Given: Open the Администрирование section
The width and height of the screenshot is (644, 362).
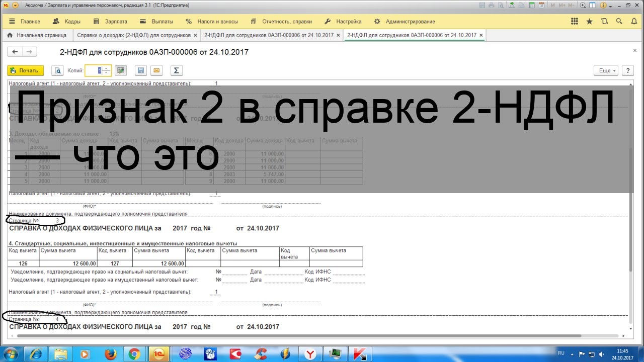Looking at the screenshot, I should (x=405, y=22).
